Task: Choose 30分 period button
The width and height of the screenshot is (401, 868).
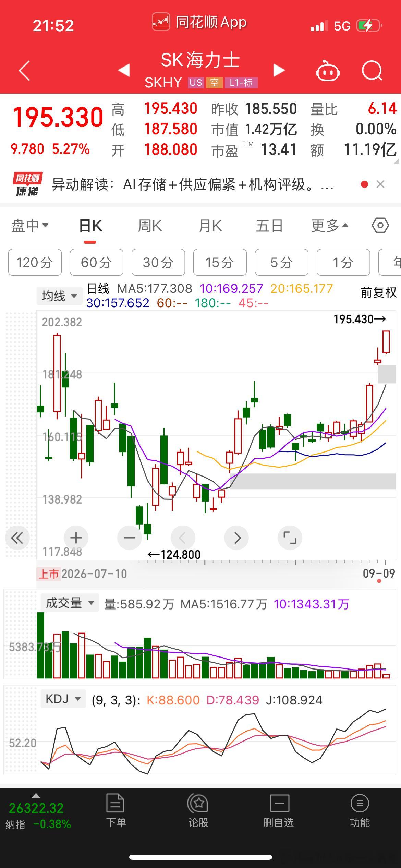Action: click(x=158, y=262)
